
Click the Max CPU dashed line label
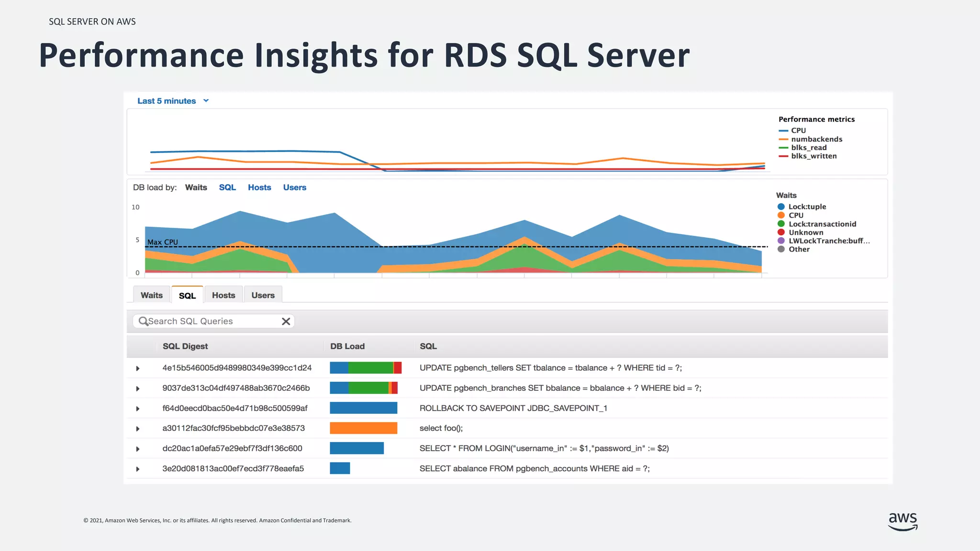[x=163, y=242]
